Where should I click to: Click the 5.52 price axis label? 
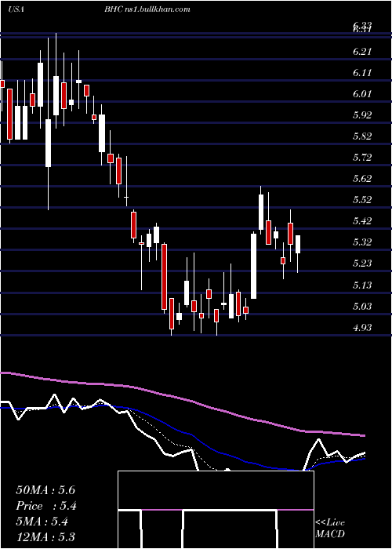(x=362, y=199)
